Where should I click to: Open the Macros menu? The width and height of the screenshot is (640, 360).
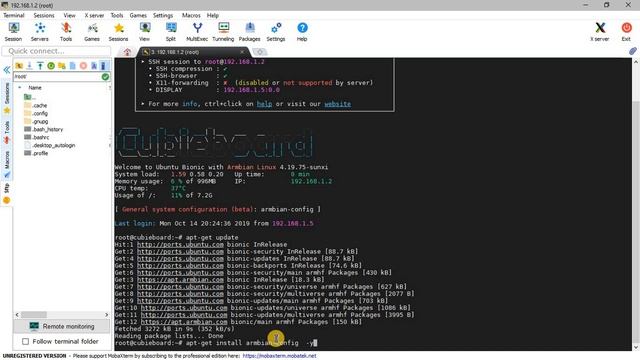pyautogui.click(x=191, y=15)
